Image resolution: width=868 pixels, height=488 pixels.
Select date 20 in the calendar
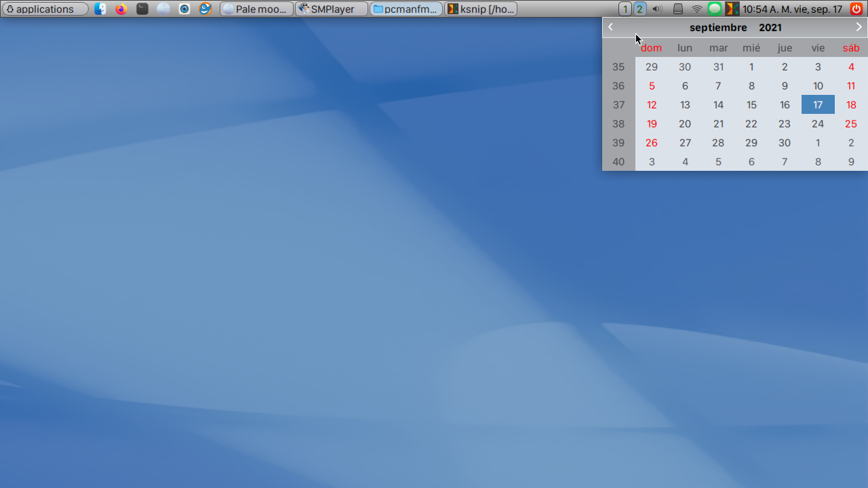click(x=685, y=123)
